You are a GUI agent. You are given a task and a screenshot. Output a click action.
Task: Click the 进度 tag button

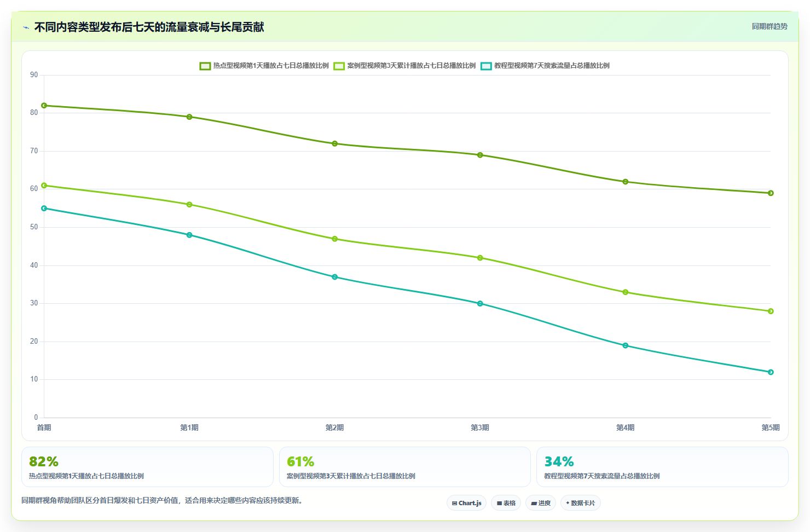coord(541,503)
